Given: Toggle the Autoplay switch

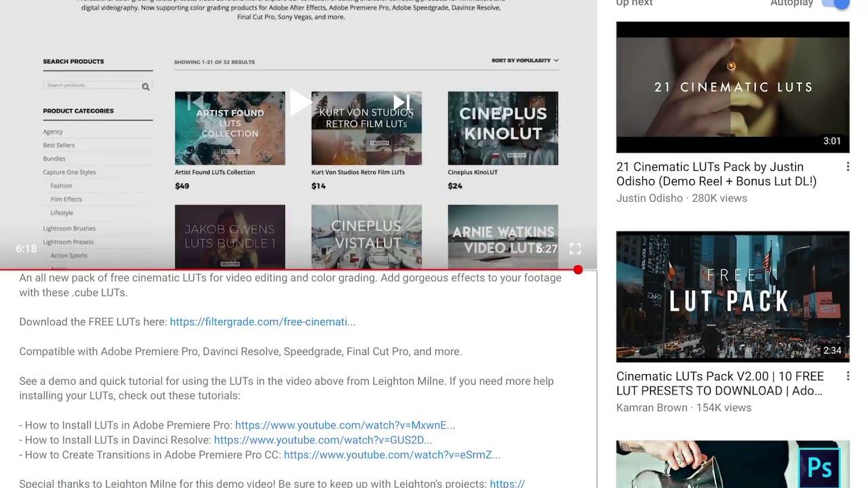Looking at the screenshot, I should click(835, 3).
